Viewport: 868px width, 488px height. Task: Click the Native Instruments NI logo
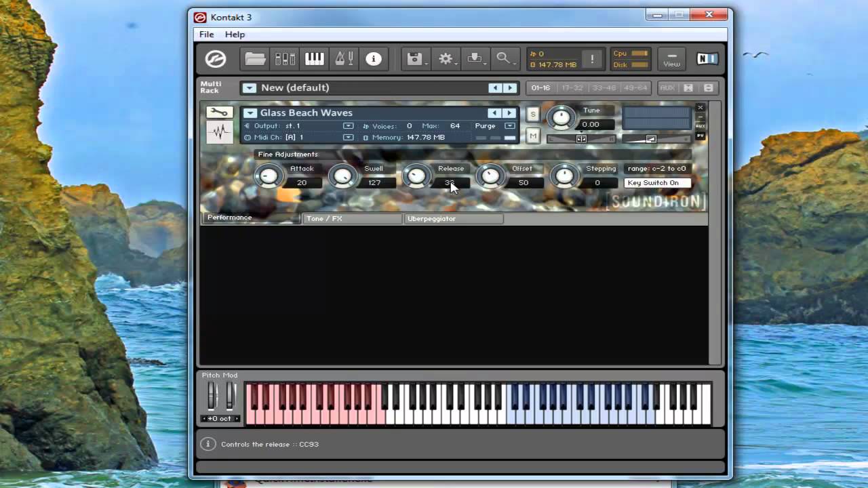click(707, 59)
